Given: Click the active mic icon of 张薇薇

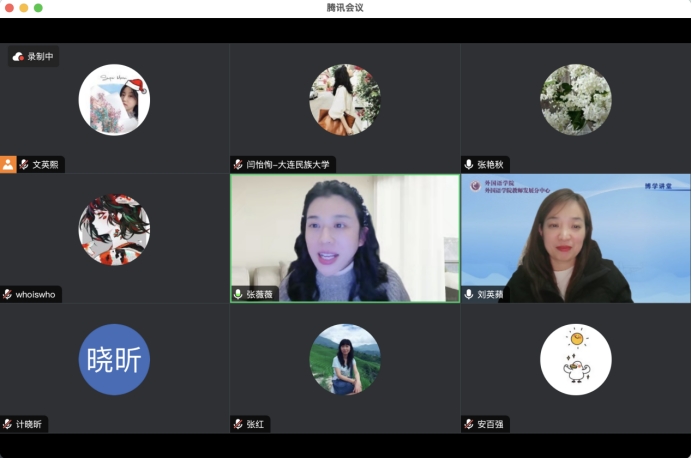Looking at the screenshot, I should pyautogui.click(x=238, y=294).
